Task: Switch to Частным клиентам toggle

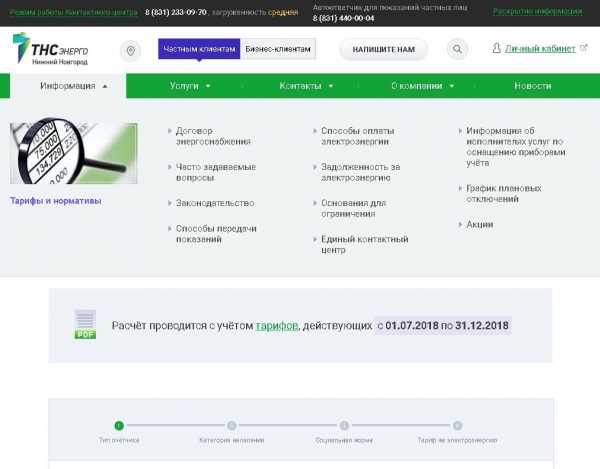Action: click(x=199, y=49)
